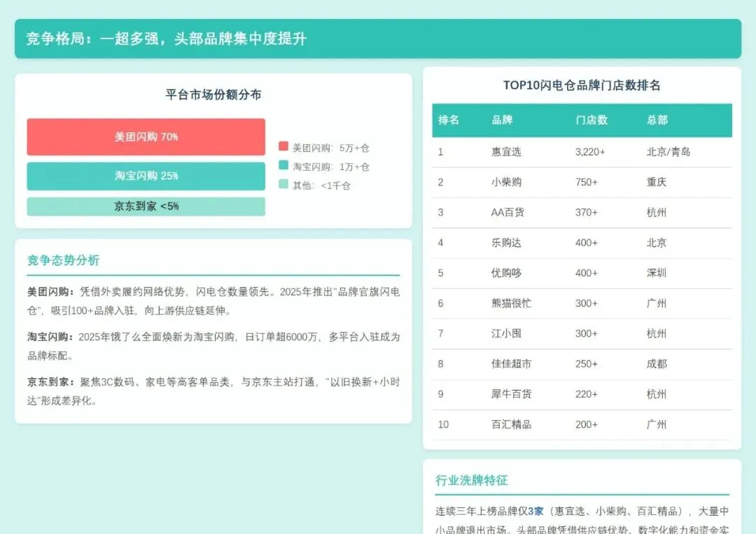Viewport: 756px width, 534px height.
Task: Click the 淘宝闪购 25% teal bar
Action: 146,176
